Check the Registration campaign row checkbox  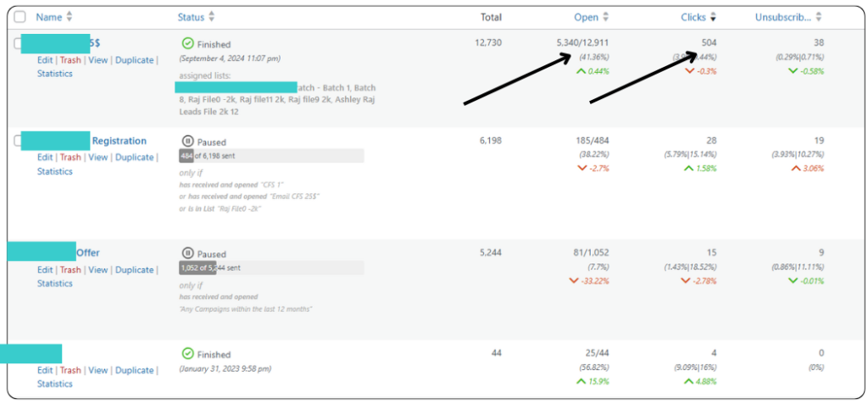(18, 141)
